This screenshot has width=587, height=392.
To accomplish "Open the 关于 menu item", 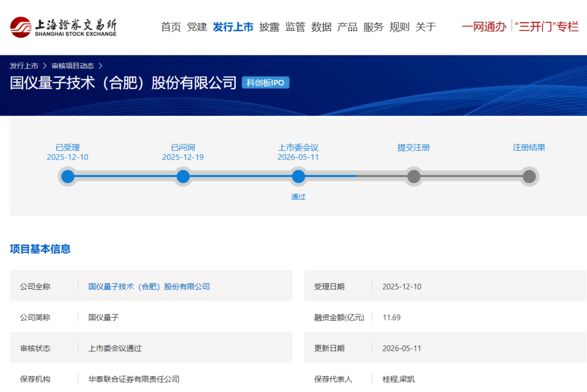I will (x=425, y=27).
